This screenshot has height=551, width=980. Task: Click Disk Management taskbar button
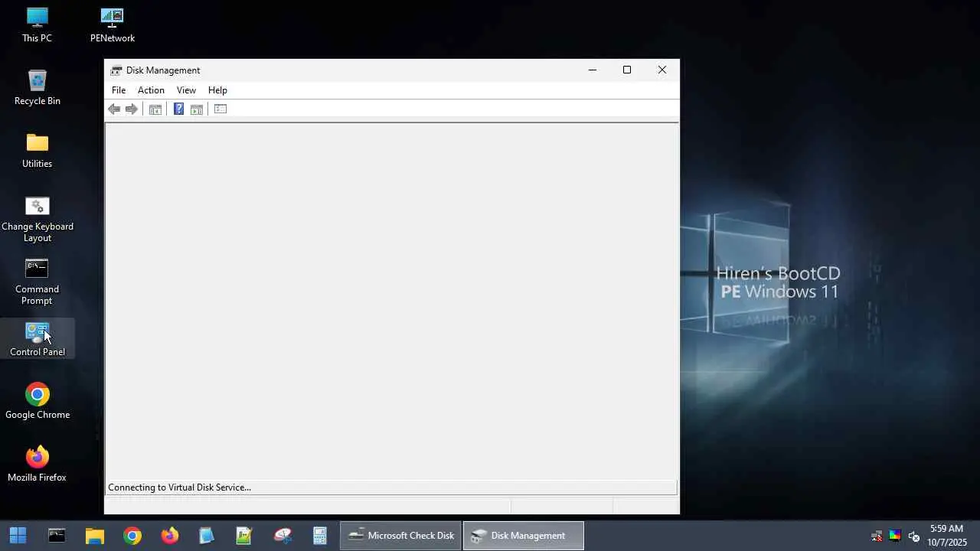[x=524, y=536]
